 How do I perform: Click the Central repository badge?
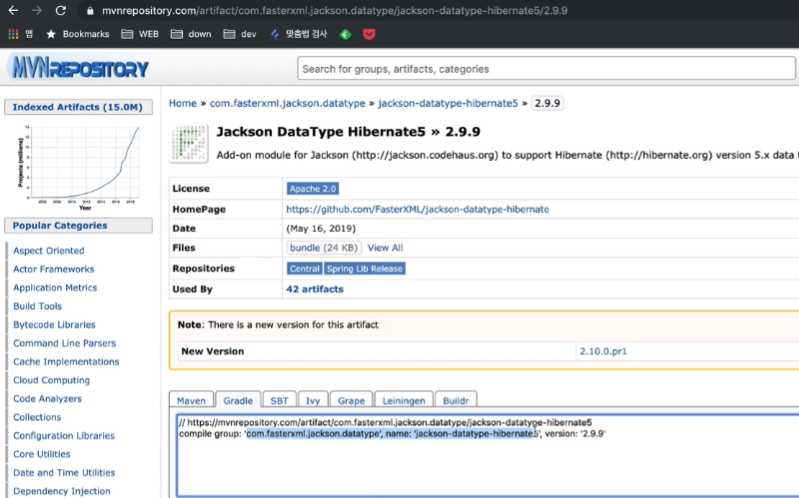[x=304, y=269]
